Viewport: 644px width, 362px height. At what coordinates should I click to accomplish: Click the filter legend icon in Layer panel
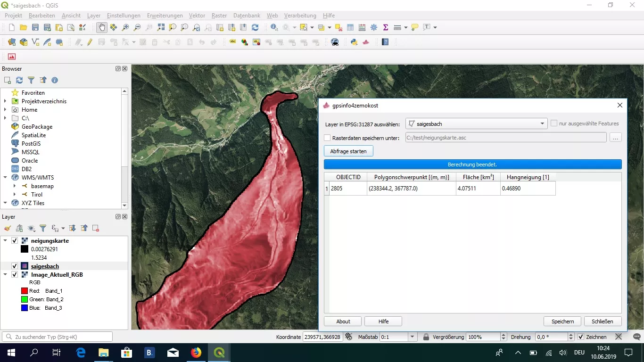tap(43, 228)
